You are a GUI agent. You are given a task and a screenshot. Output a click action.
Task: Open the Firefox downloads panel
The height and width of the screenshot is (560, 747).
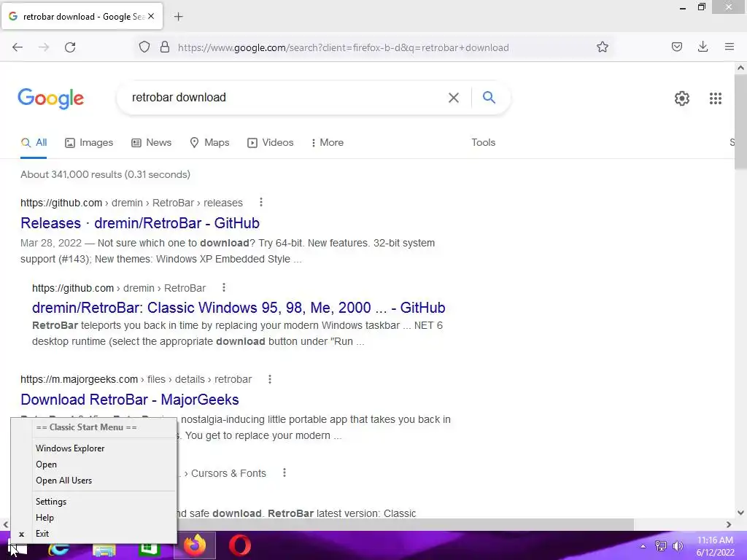[x=703, y=47]
